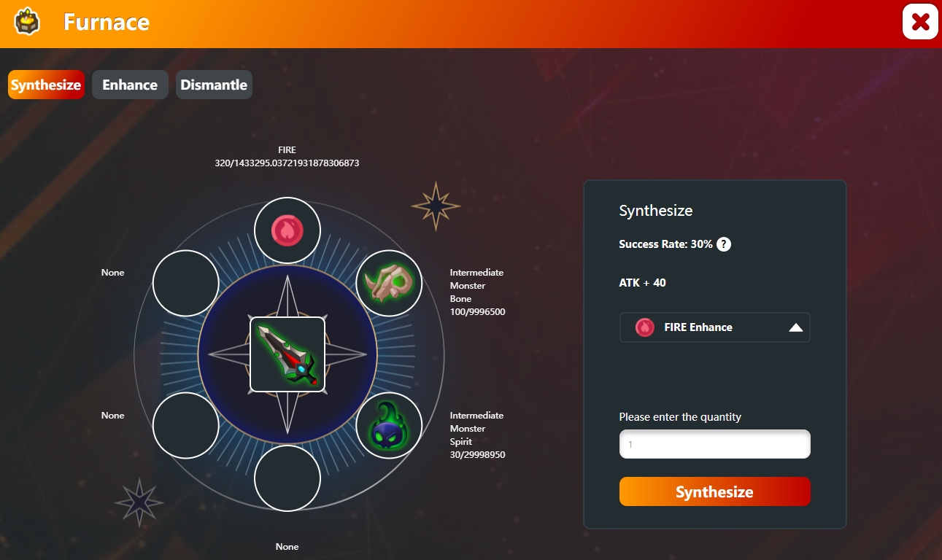Click the empty bottom material slot
942x560 pixels.
pos(287,478)
